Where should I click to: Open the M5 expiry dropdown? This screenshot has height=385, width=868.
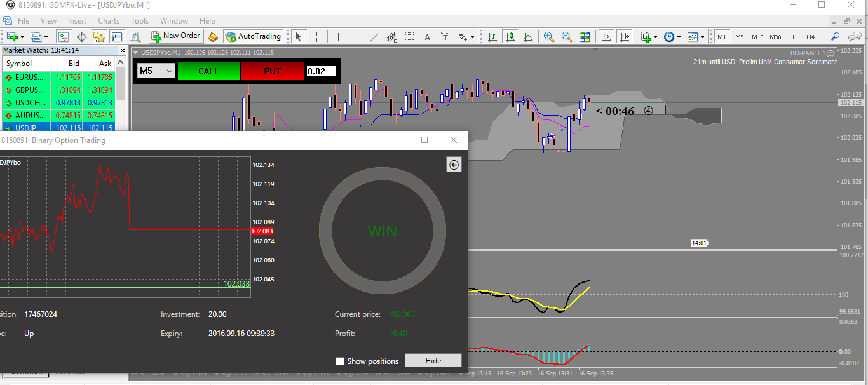coord(156,71)
